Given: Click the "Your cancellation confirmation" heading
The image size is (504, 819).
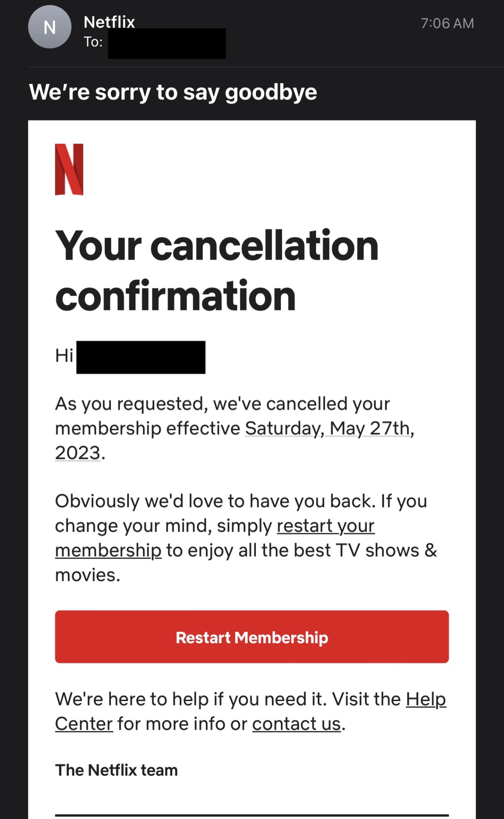Looking at the screenshot, I should pos(217,270).
